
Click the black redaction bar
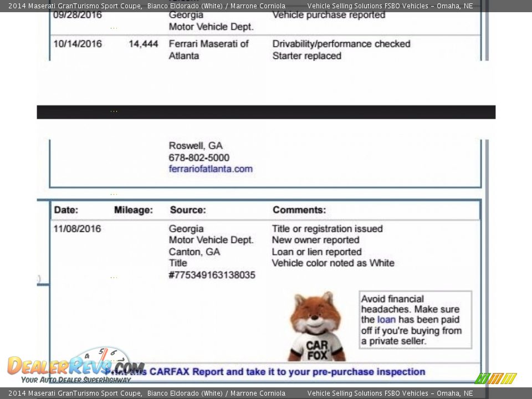tap(266, 112)
